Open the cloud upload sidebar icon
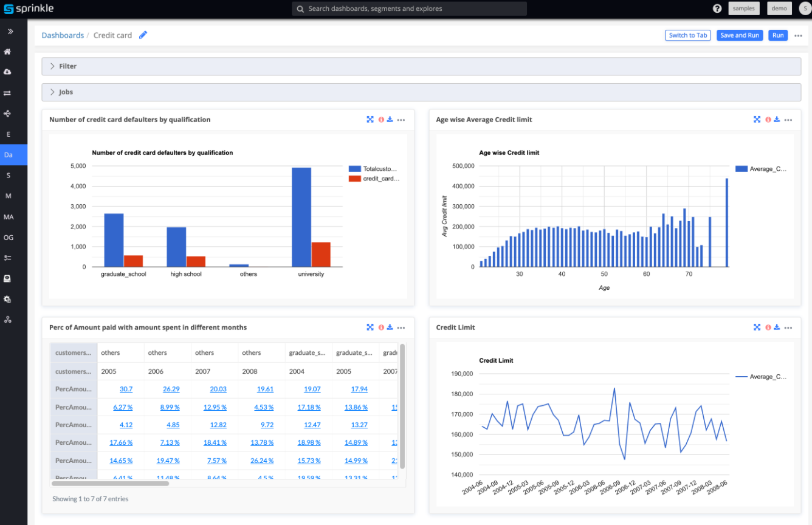The image size is (812, 525). 8,72
